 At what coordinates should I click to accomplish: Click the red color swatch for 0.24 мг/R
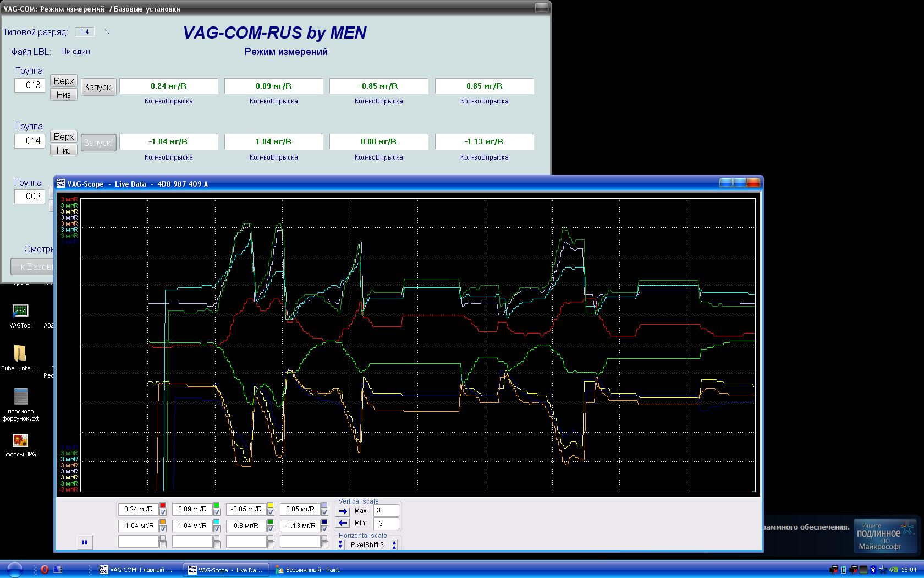tap(163, 505)
